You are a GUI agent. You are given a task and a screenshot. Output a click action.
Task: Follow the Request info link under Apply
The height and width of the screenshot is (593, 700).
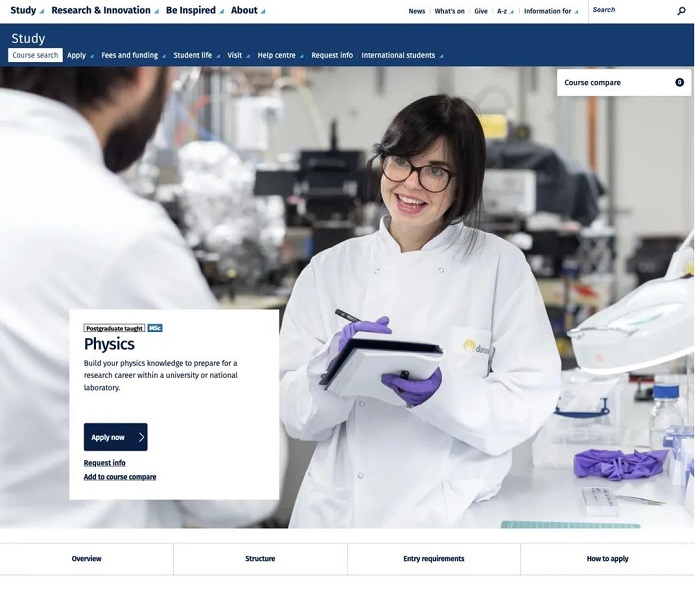point(105,463)
